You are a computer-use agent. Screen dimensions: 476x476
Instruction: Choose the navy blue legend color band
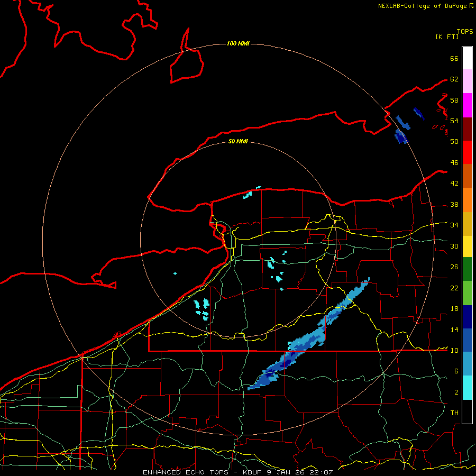467,317
